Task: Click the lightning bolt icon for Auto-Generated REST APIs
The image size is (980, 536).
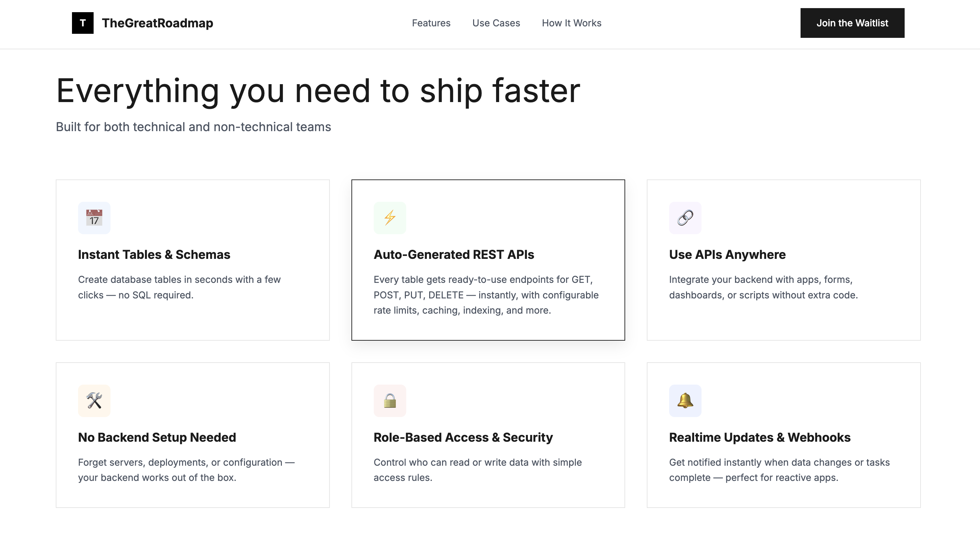Action: 390,218
